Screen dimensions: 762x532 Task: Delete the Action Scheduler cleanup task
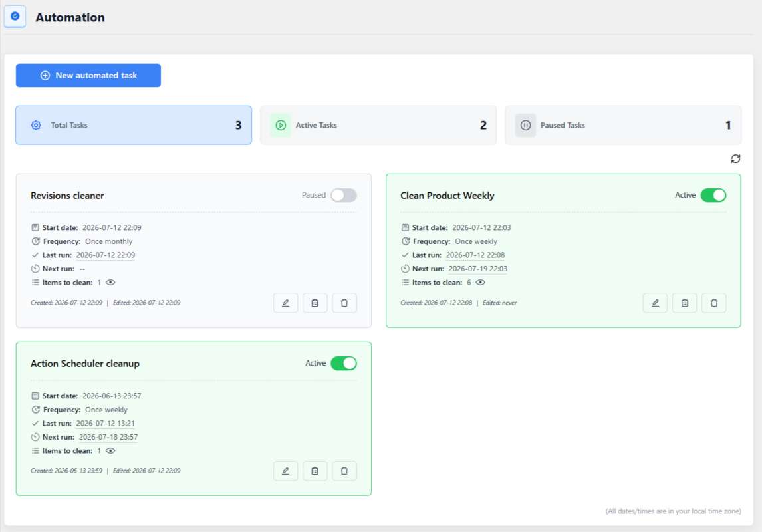point(344,471)
